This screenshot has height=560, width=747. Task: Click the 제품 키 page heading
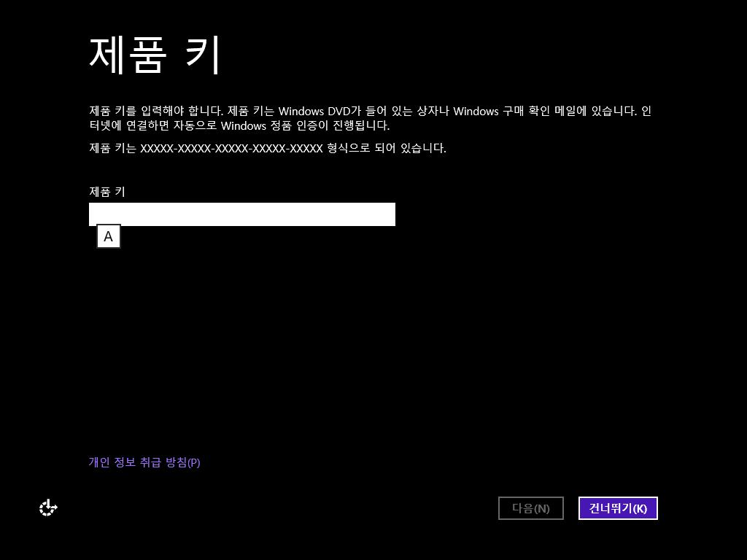click(155, 54)
